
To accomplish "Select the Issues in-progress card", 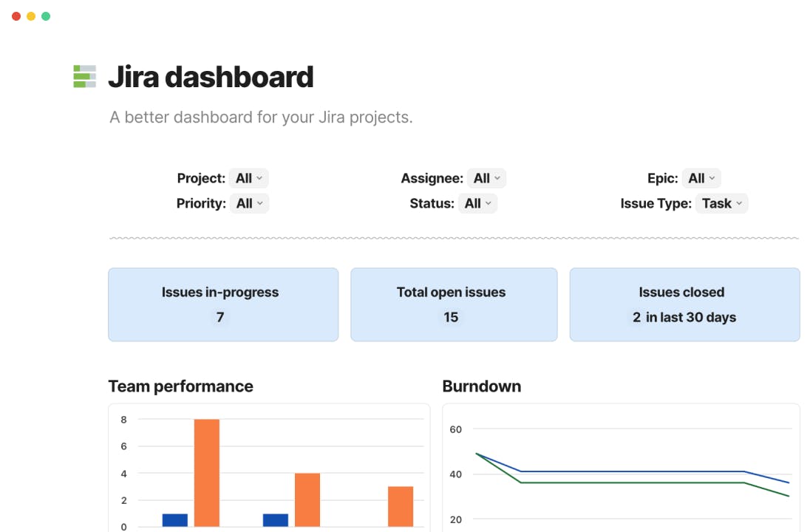I will [223, 304].
